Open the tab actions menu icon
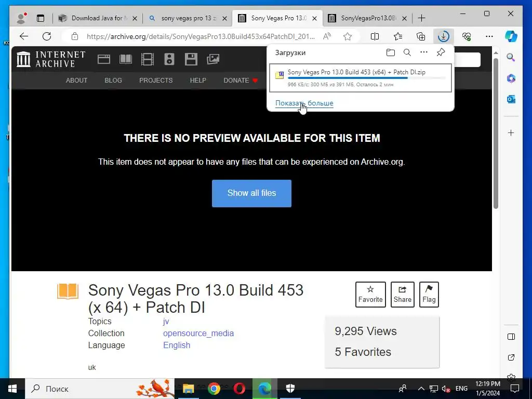The width and height of the screenshot is (532, 399). [41, 18]
